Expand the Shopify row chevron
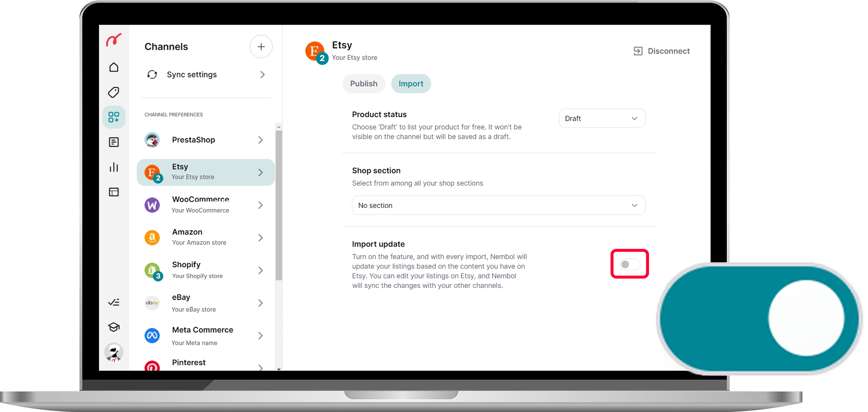Screen dimensions: 868x412 click(260, 270)
